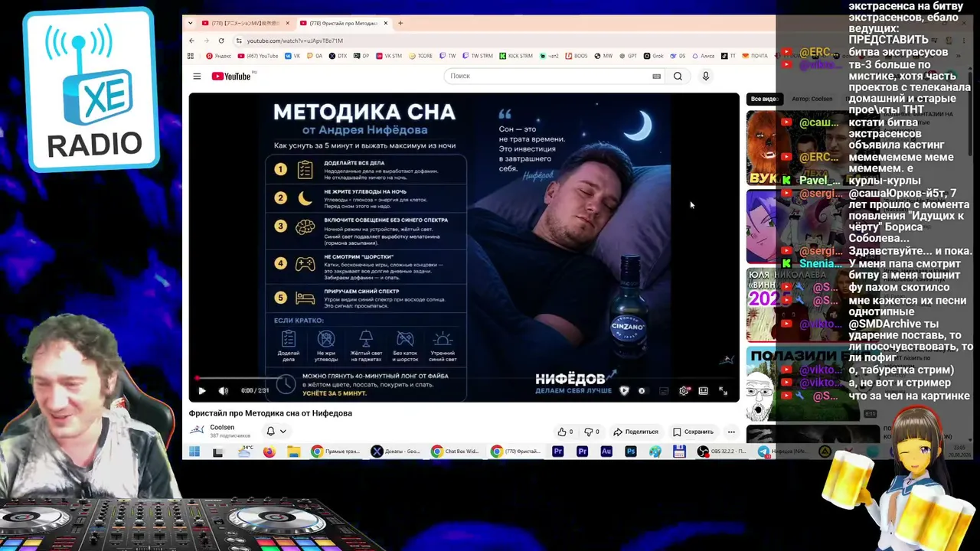The height and width of the screenshot is (551, 980).
Task: Open the Windows Start menu
Action: coord(194,452)
